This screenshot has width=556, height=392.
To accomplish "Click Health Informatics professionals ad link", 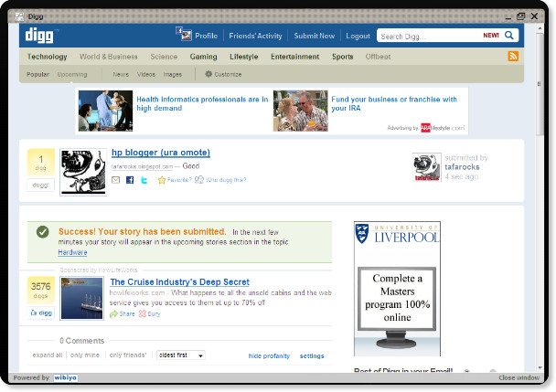I will tap(202, 104).
